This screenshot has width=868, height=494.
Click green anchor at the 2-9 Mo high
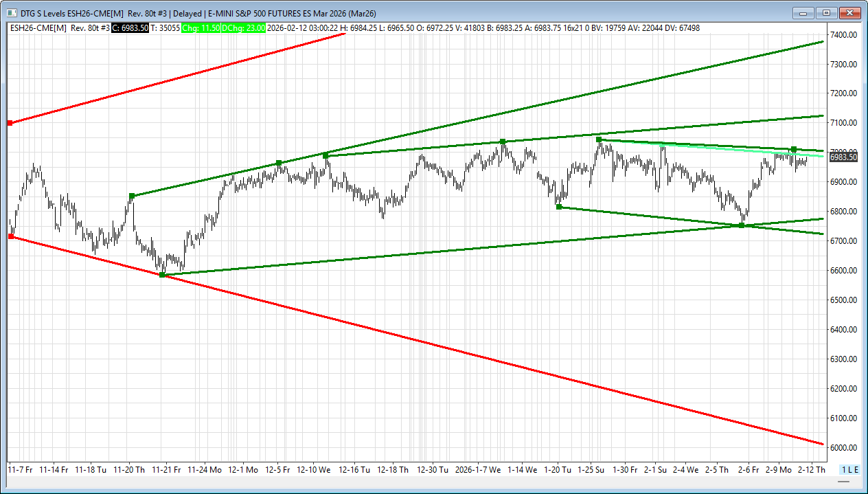click(793, 149)
